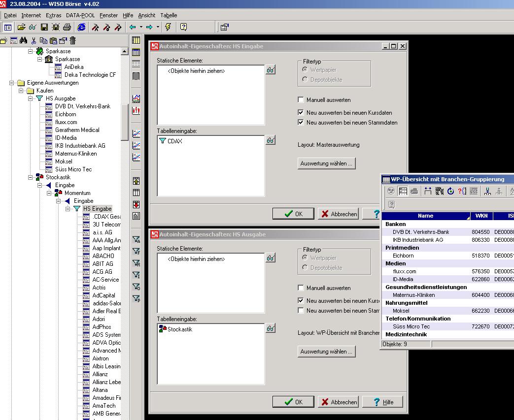Screen dimensions: 514x420
Task: Click the tree panel scroll-up arrow
Action: [125, 51]
